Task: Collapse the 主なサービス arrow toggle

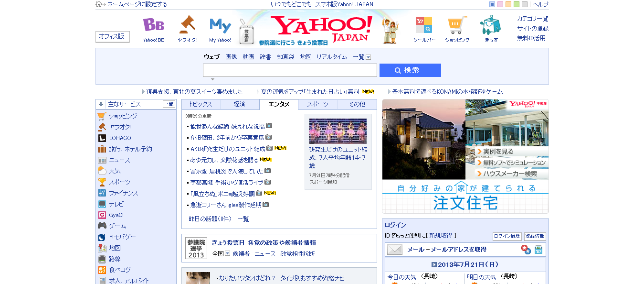Action: coord(101,104)
